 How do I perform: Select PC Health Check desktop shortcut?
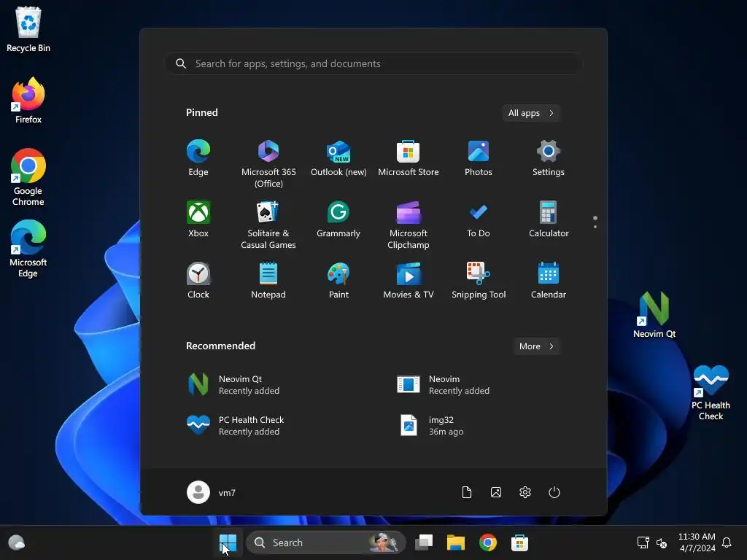(x=711, y=392)
